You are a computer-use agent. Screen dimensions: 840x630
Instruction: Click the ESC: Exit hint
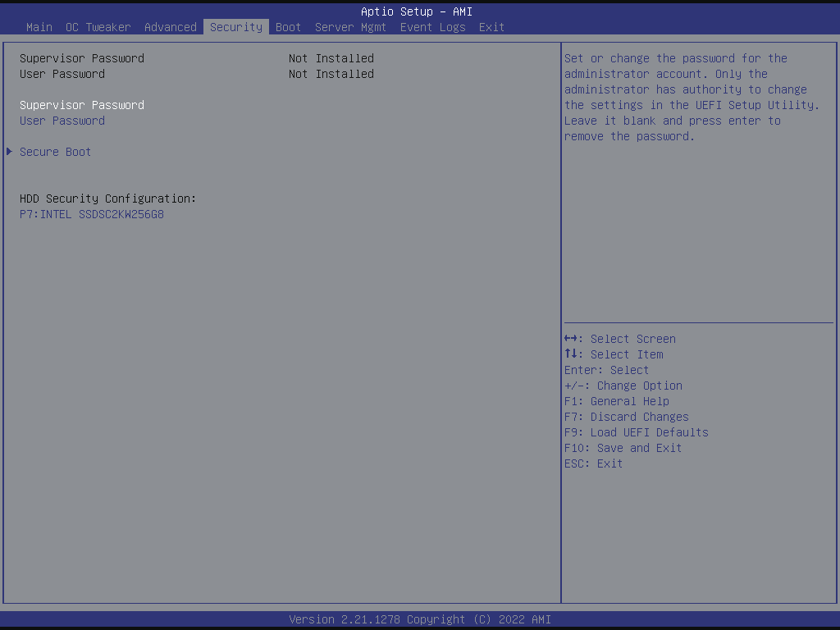pos(594,463)
